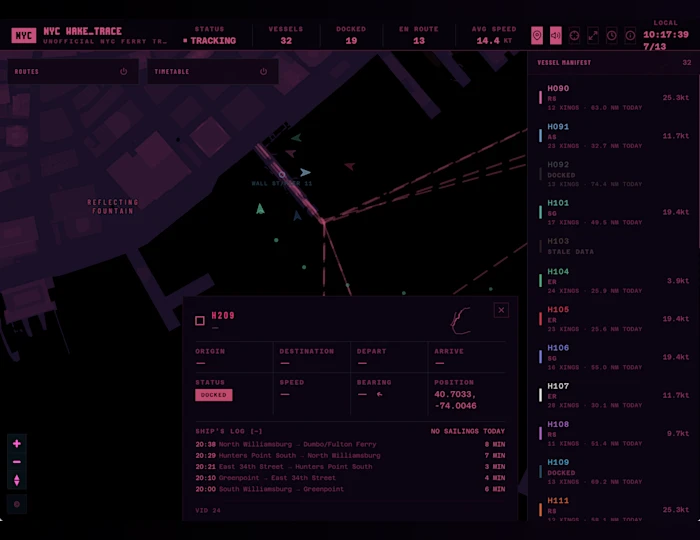Click the NYC logo badge
The height and width of the screenshot is (540, 700).
(x=24, y=35)
